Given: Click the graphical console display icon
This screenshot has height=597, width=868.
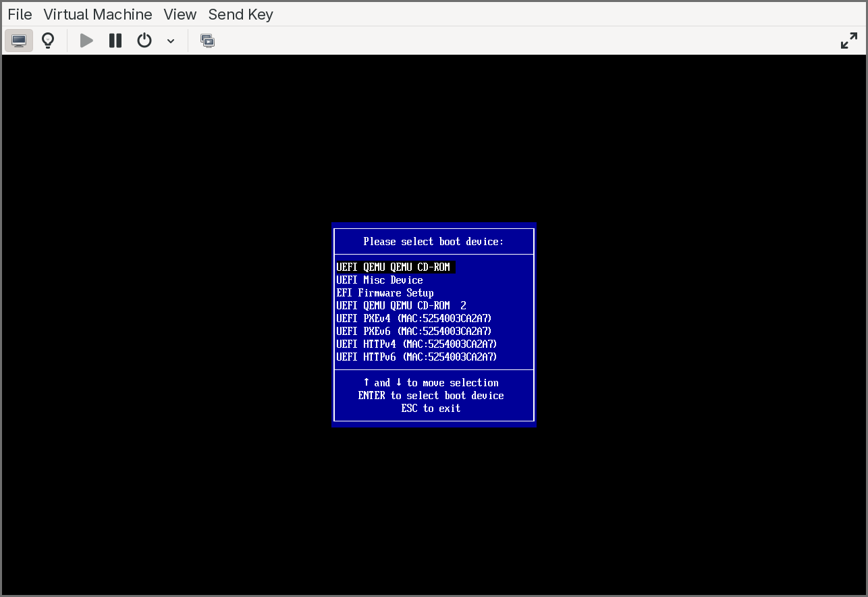Looking at the screenshot, I should pos(18,40).
